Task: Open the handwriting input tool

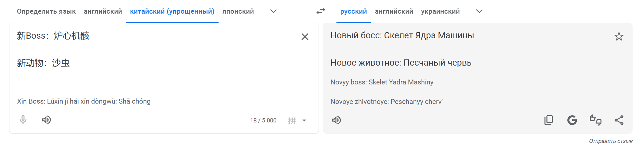Action: coord(292,120)
